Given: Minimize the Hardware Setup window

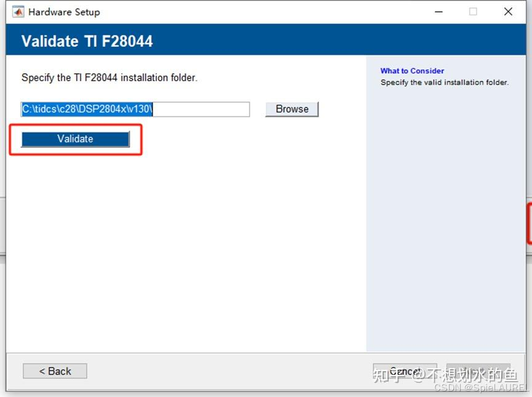Looking at the screenshot, I should (439, 12).
